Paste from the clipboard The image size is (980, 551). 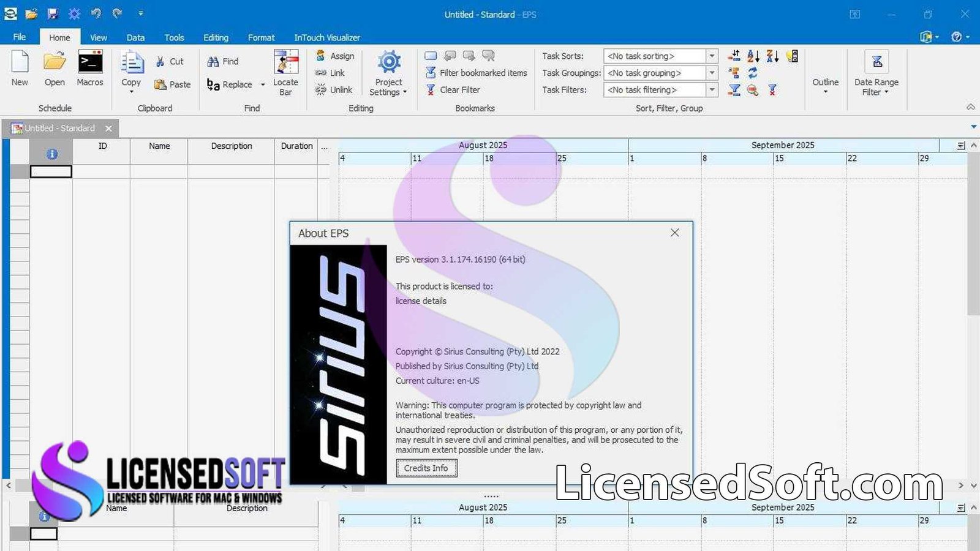(x=172, y=84)
